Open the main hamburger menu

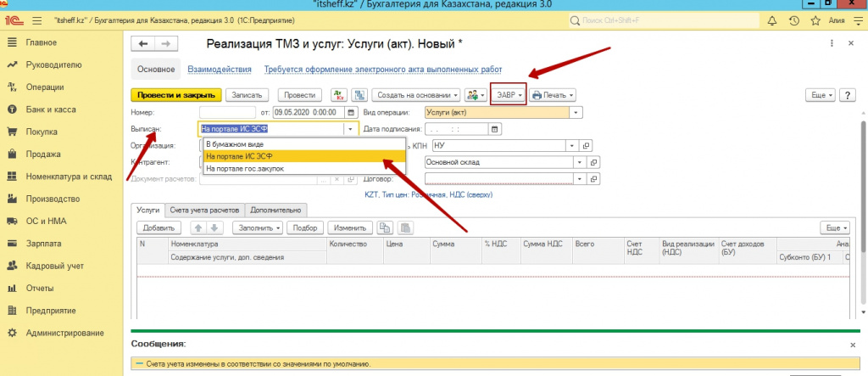(37, 21)
